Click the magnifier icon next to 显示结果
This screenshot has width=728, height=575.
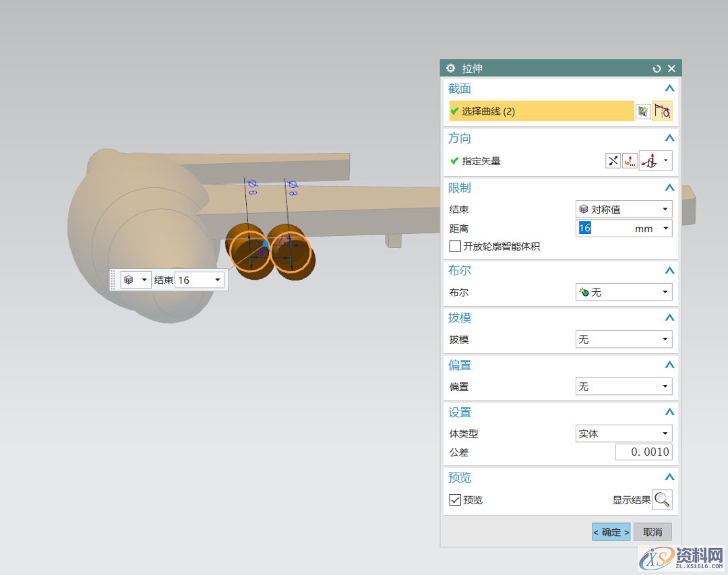click(662, 500)
